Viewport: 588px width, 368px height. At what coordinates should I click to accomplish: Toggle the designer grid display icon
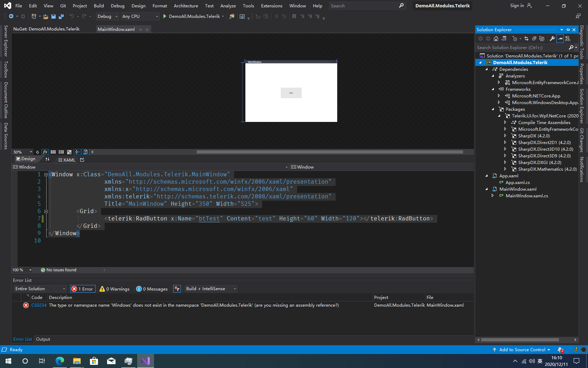coord(53,152)
